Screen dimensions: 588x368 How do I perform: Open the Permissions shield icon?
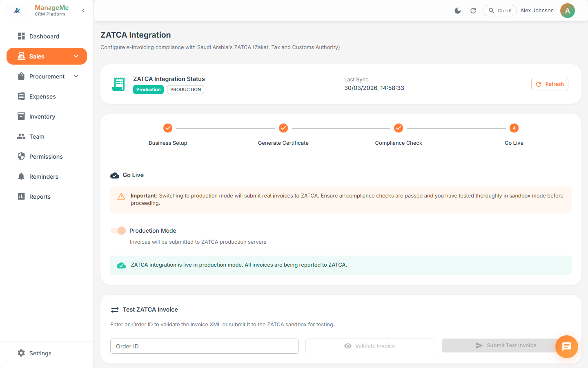pos(21,156)
